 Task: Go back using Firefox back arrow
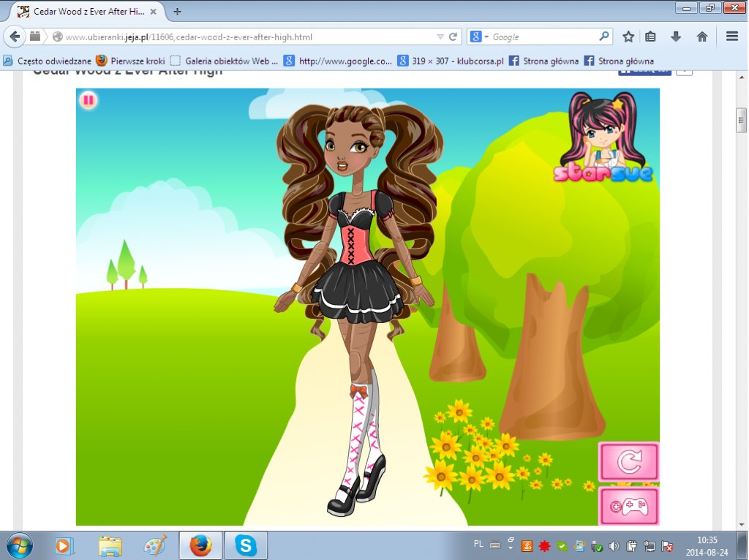point(15,37)
